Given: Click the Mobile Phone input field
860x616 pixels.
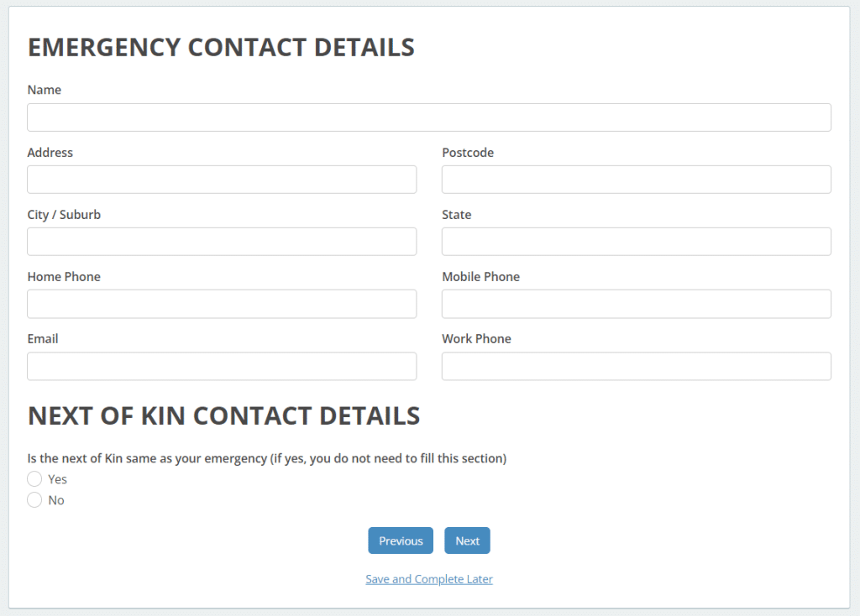Looking at the screenshot, I should 636,303.
